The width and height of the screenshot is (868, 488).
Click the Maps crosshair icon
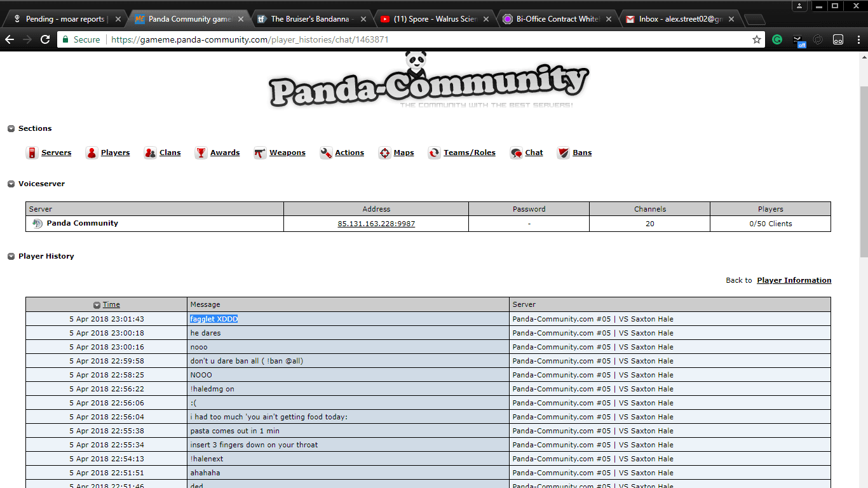click(384, 153)
